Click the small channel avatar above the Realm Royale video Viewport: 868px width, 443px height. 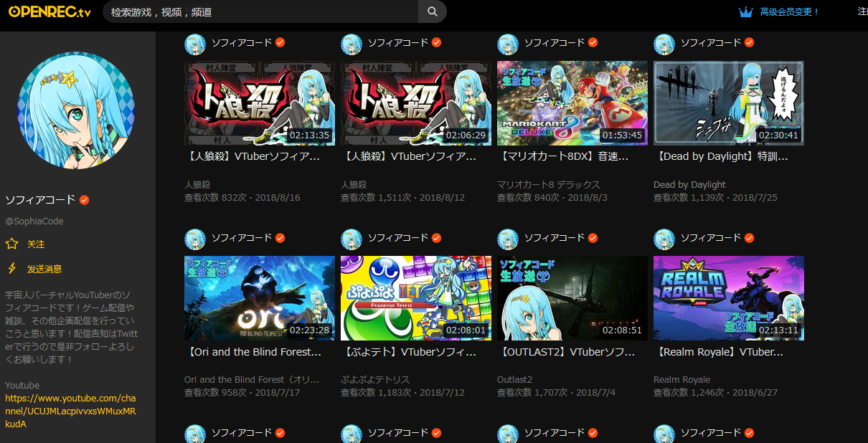pos(664,239)
